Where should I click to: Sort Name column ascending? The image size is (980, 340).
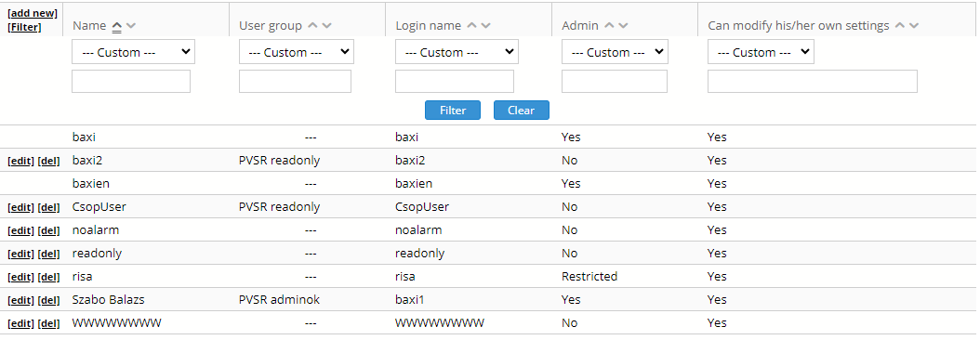click(x=116, y=26)
